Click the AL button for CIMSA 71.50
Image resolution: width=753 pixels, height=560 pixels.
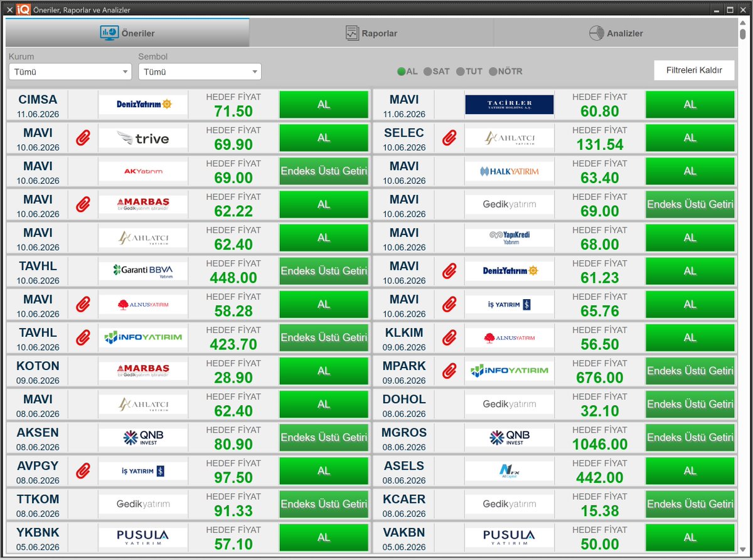tap(324, 105)
